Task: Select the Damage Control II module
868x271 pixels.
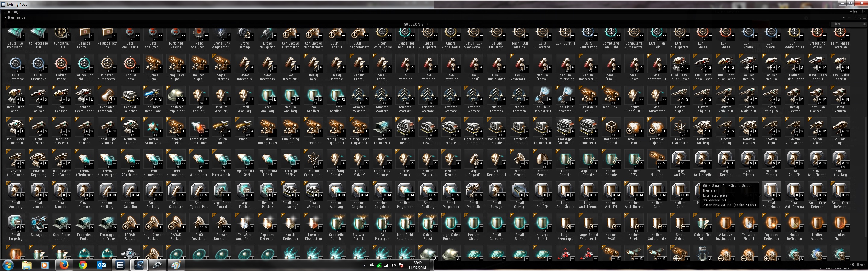Action: [x=84, y=39]
